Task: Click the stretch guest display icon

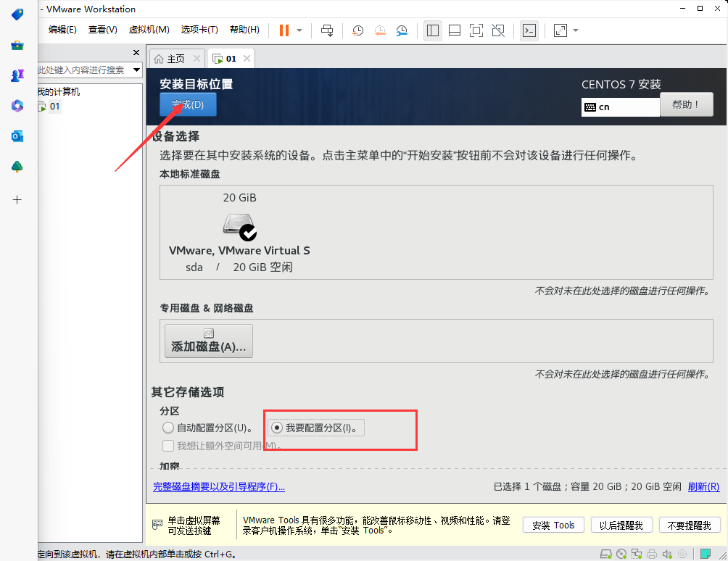Action: coord(561,30)
